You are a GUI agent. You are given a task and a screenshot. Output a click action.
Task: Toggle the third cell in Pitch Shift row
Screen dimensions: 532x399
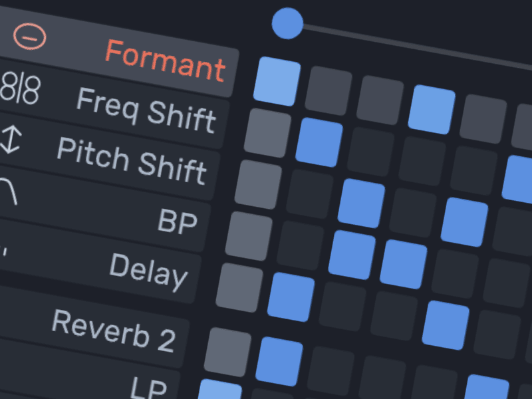(361, 203)
